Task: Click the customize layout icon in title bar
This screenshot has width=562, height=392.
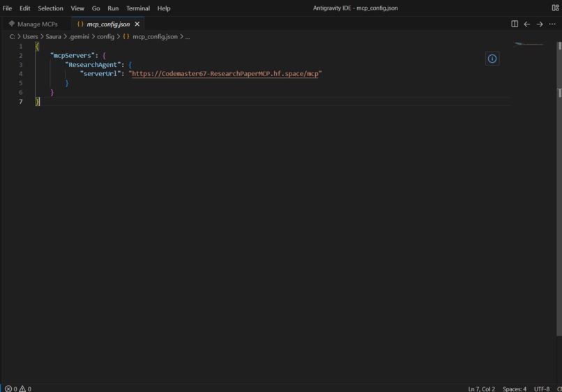Action: tap(555, 8)
